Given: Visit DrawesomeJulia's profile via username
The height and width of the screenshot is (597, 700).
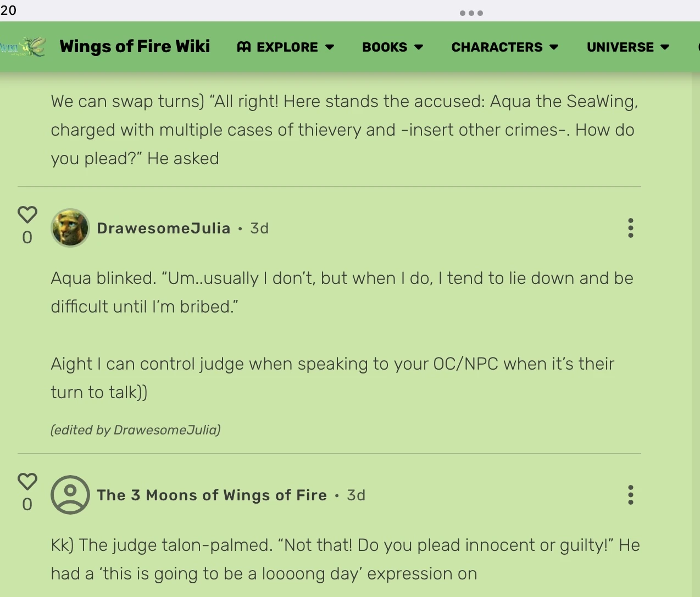Looking at the screenshot, I should coord(164,228).
